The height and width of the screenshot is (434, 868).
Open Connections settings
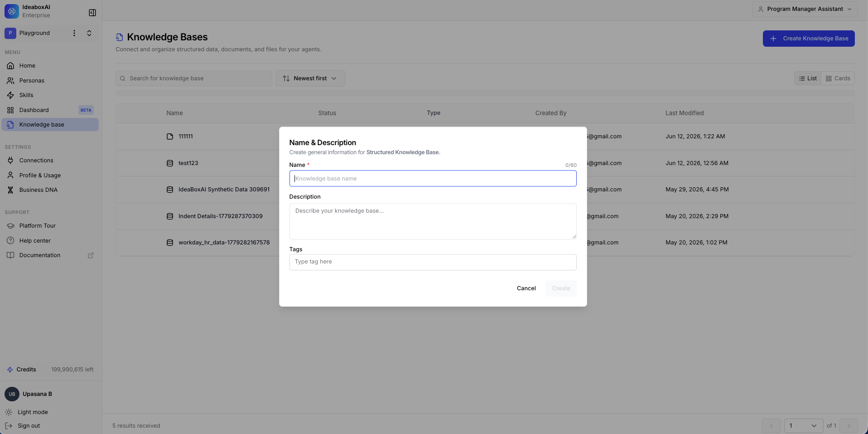pos(50,161)
